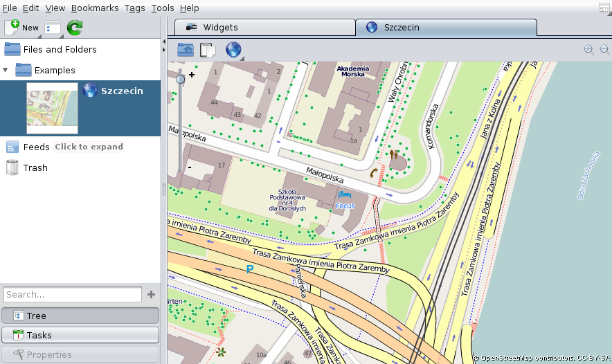Click the Search input field
The image size is (612, 364).
pos(73,295)
